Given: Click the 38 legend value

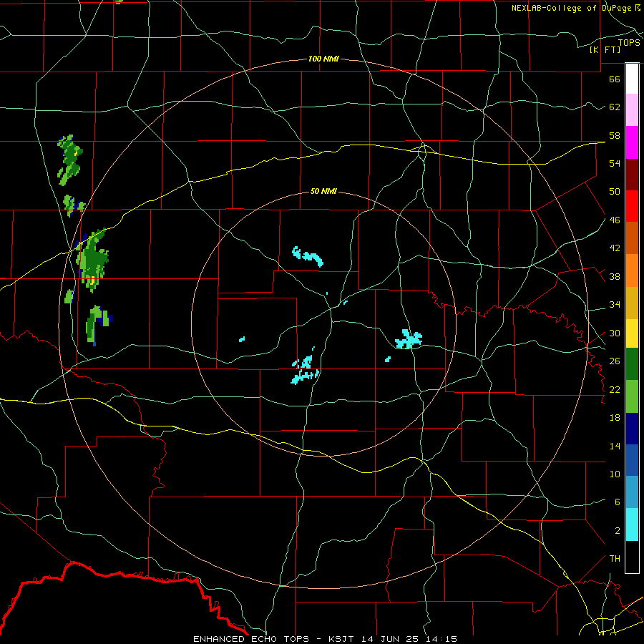Looking at the screenshot, I should [x=615, y=277].
